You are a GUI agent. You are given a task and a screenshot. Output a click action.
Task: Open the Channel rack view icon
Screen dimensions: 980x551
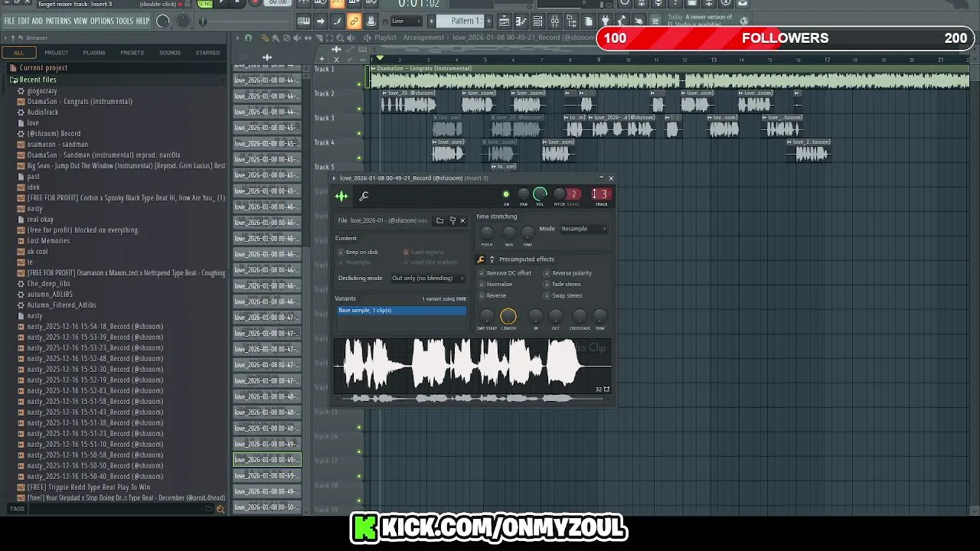click(x=537, y=21)
